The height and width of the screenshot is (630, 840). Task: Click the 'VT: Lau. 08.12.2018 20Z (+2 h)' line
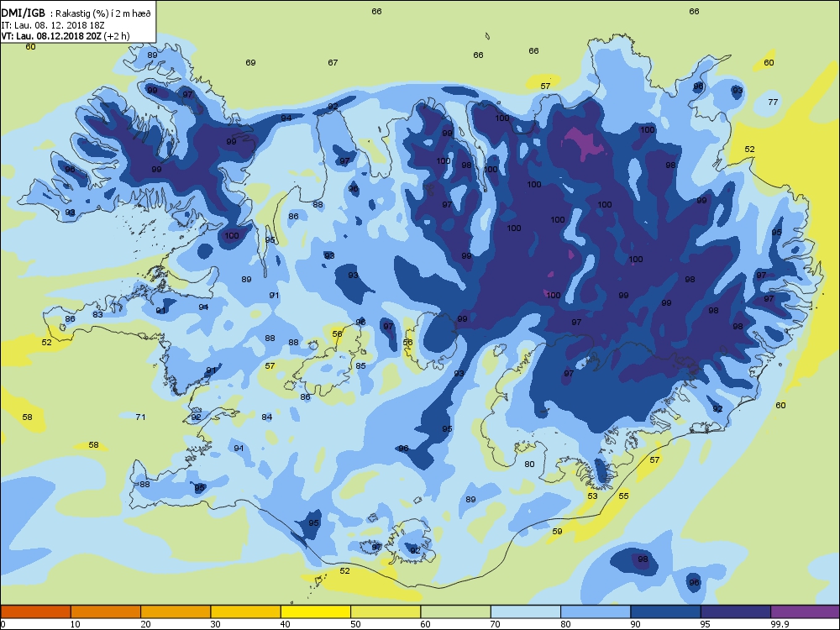pyautogui.click(x=66, y=36)
